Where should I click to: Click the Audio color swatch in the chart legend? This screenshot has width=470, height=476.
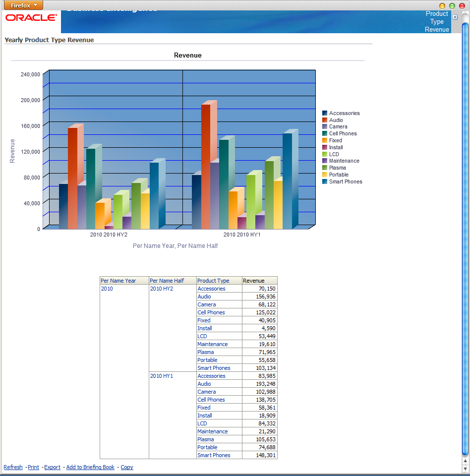[x=324, y=119]
